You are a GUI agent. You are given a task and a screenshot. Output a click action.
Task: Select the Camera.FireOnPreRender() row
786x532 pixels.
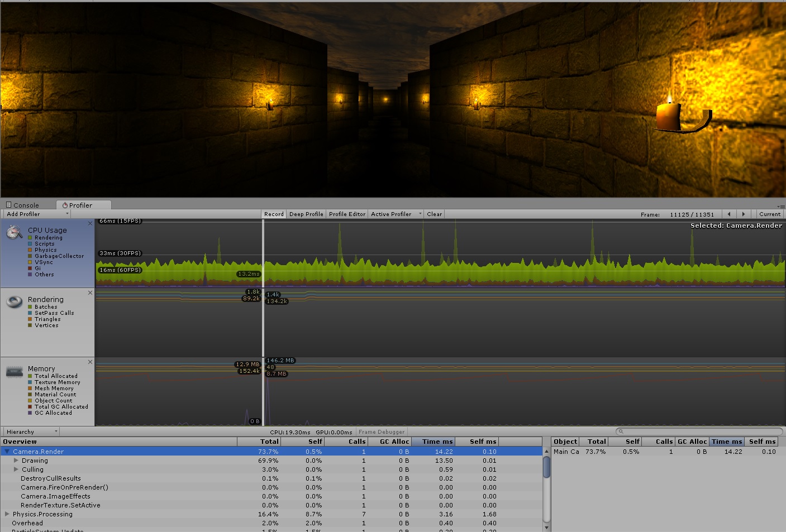click(x=271, y=487)
